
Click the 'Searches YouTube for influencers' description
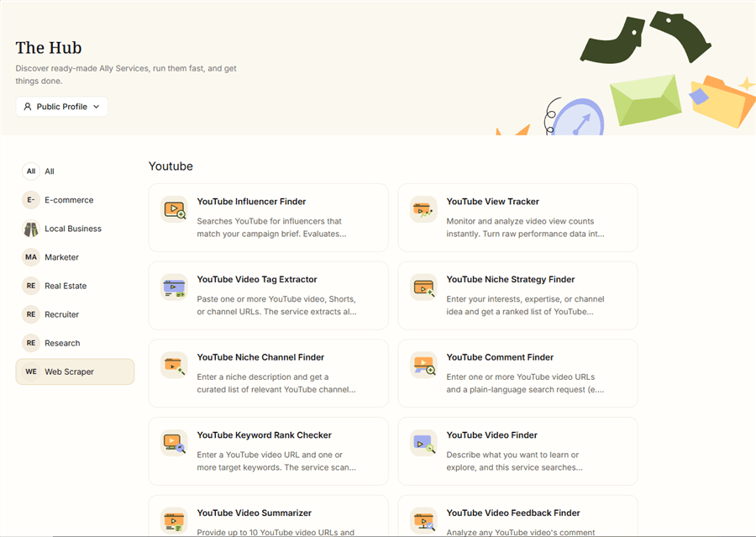click(x=271, y=227)
